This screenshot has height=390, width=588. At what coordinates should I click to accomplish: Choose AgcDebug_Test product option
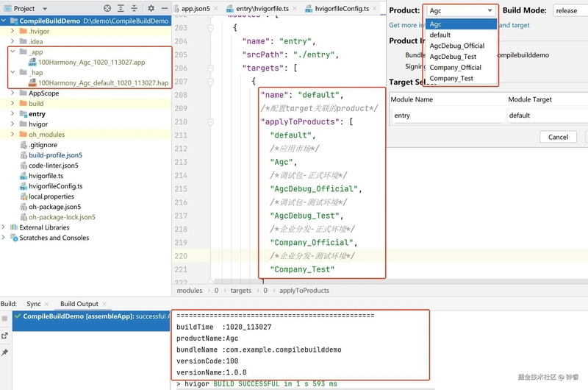[x=461, y=57]
